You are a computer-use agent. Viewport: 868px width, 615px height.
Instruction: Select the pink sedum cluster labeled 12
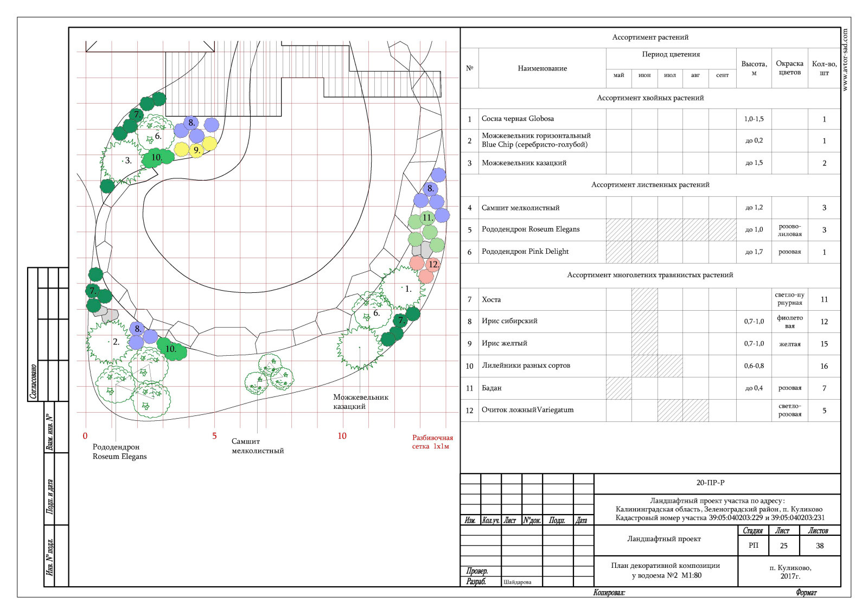tap(425, 270)
